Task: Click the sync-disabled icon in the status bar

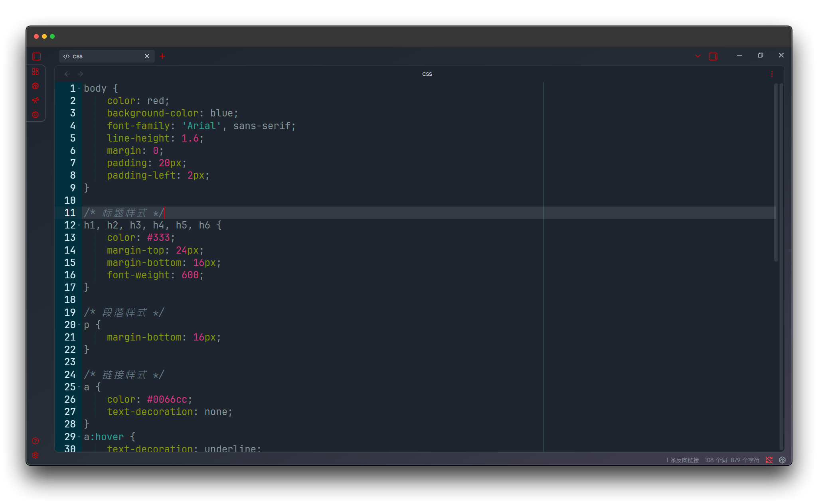Action: tap(769, 460)
